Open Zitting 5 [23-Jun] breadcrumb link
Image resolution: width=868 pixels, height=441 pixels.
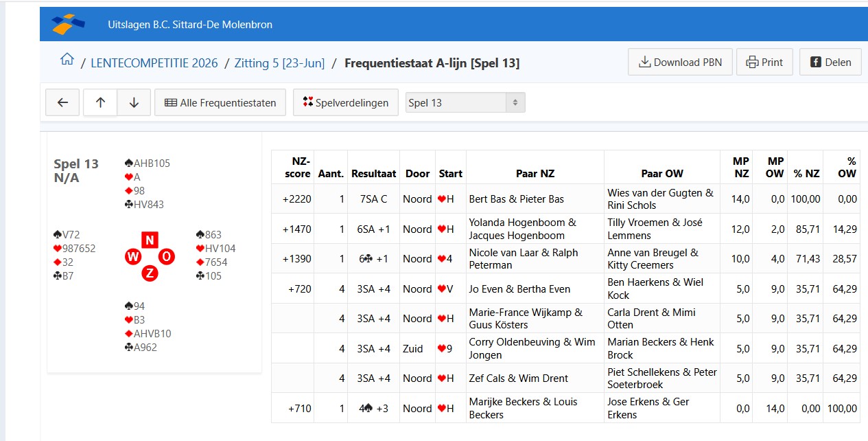pos(279,63)
